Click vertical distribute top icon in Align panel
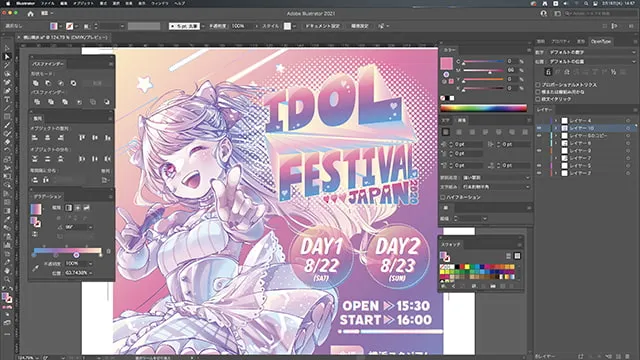640x360 pixels. 35,159
